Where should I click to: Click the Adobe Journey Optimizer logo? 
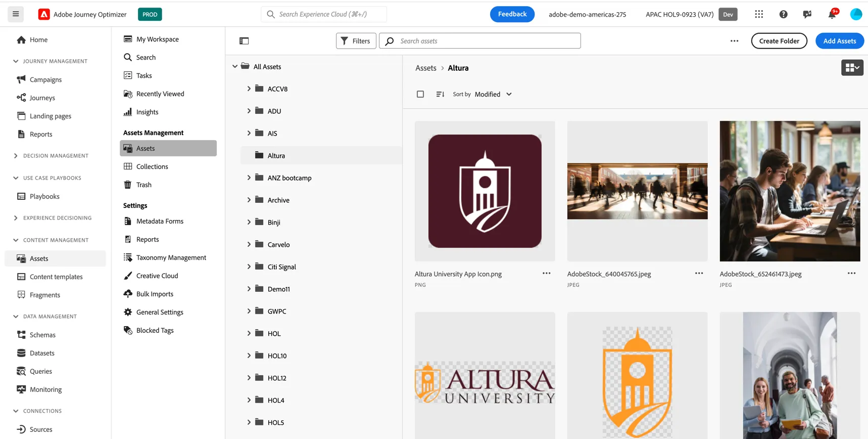click(44, 14)
